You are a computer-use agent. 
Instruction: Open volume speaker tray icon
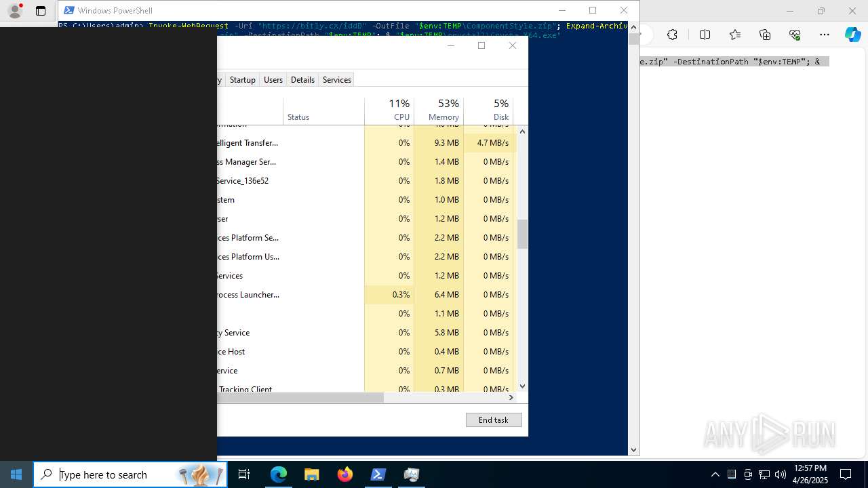[781, 474]
